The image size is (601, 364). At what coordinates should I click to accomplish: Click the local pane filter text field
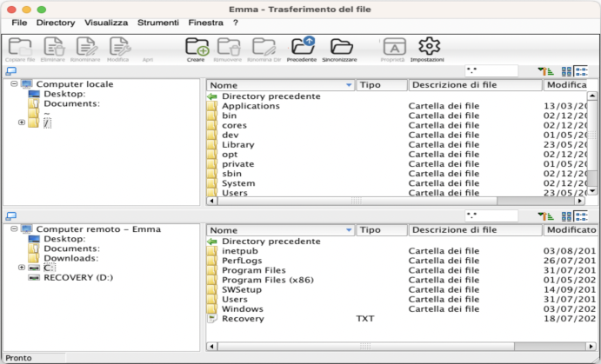pyautogui.click(x=491, y=71)
